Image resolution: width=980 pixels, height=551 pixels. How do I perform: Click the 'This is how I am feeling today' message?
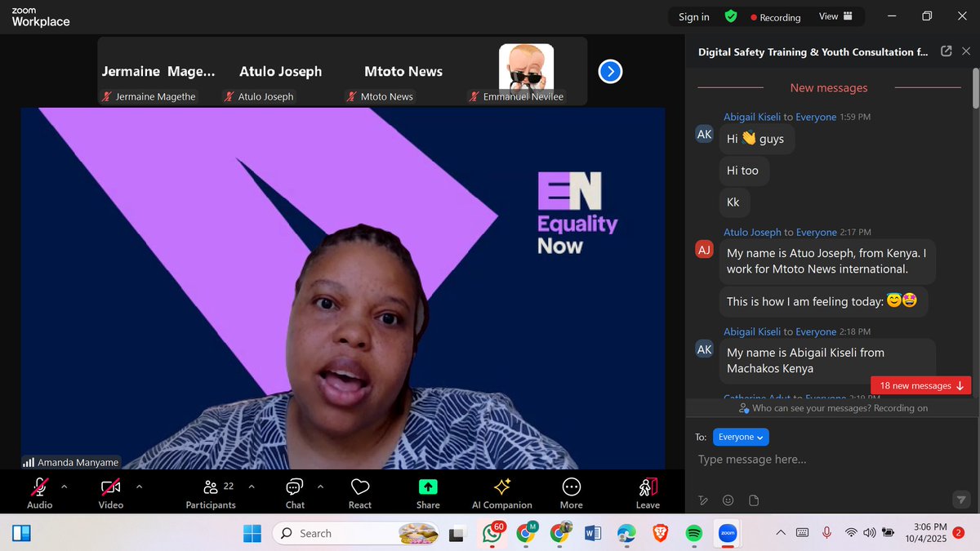click(823, 301)
